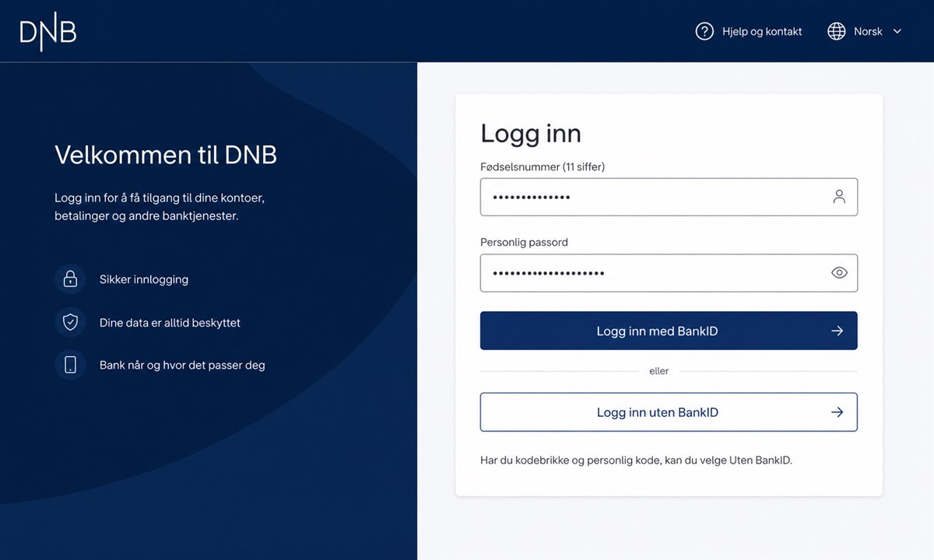Click the shield data protection icon
Screen dimensions: 934x560
click(70, 322)
